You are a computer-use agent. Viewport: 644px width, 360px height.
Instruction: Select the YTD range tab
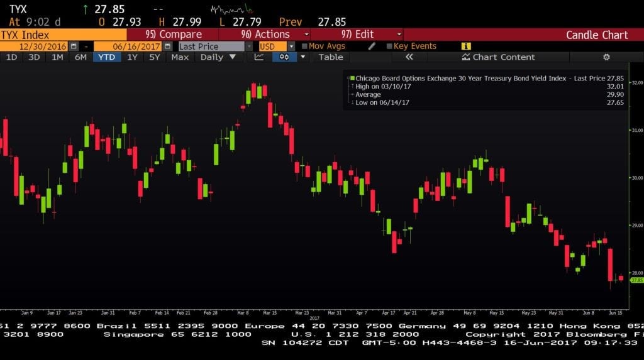[107, 57]
